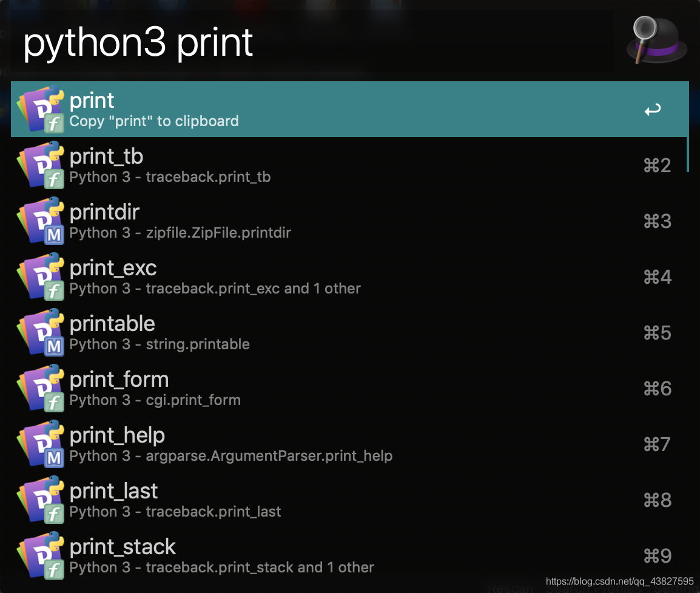Click 'traceback.print_exc and 1 other' subtitle

(253, 289)
